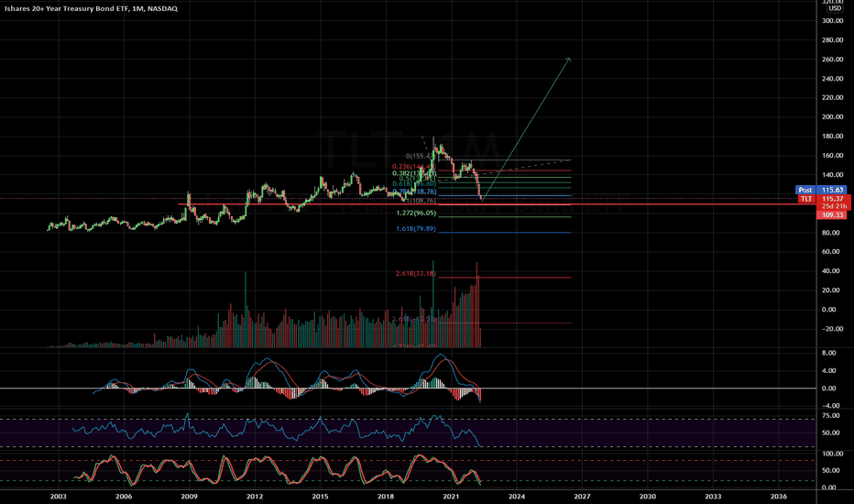Click the 109.33 horizontal line price label
854x504 pixels.
(832, 215)
